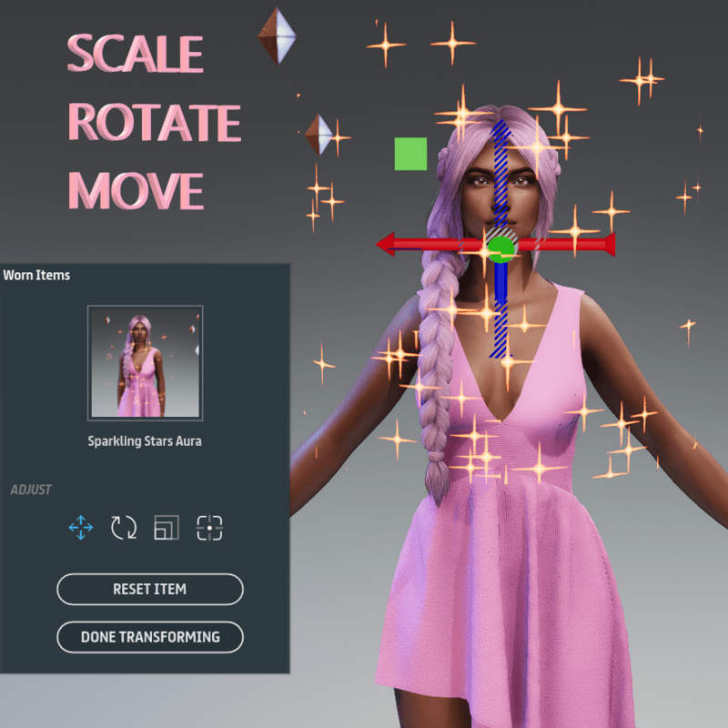The image size is (728, 728).
Task: Click the green center dot of gizmo
Action: pos(500,248)
